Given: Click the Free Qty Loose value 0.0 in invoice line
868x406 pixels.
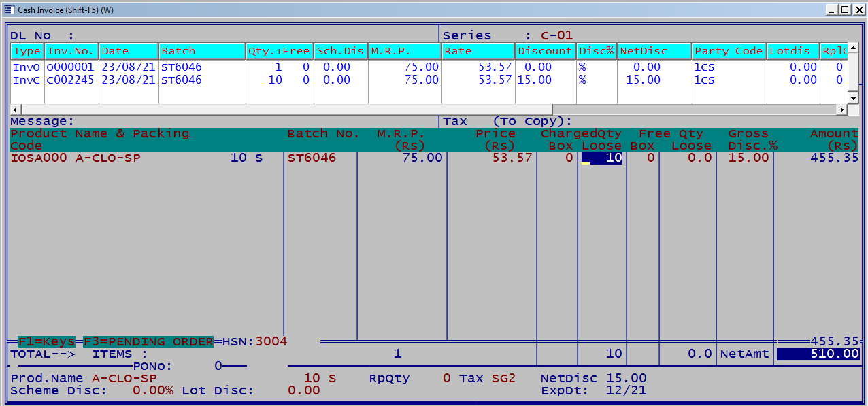Looking at the screenshot, I should click(700, 158).
